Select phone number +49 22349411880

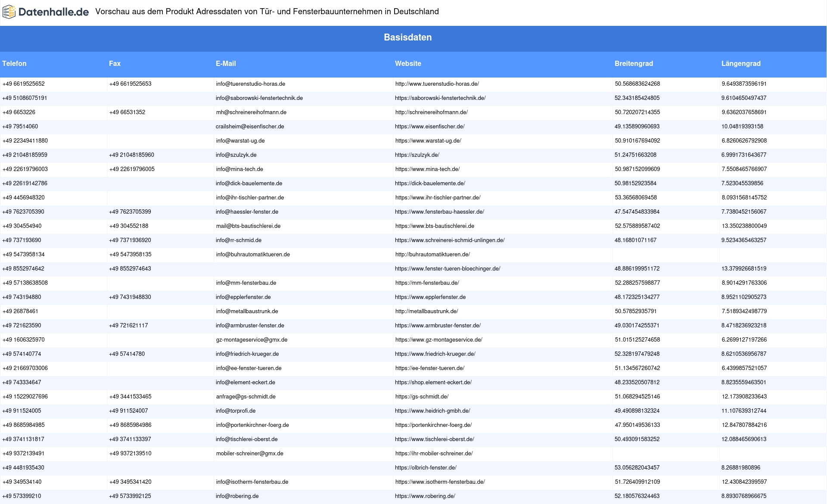click(25, 141)
